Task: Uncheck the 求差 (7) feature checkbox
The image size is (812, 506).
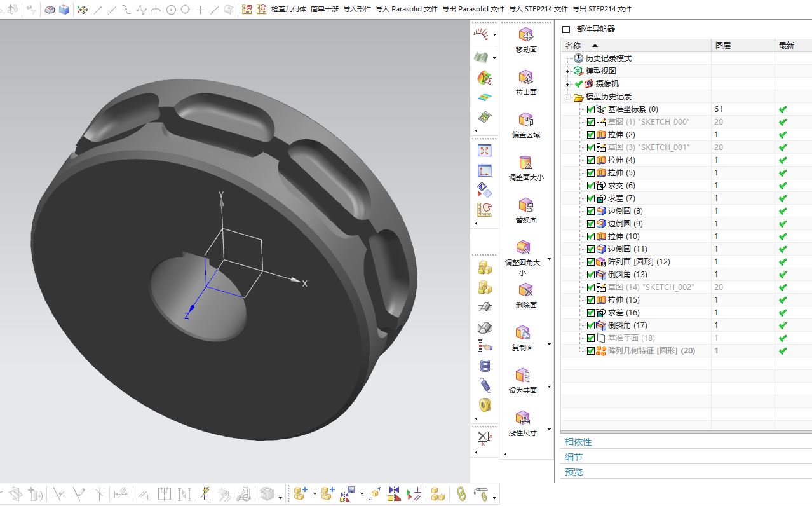Action: tap(591, 198)
